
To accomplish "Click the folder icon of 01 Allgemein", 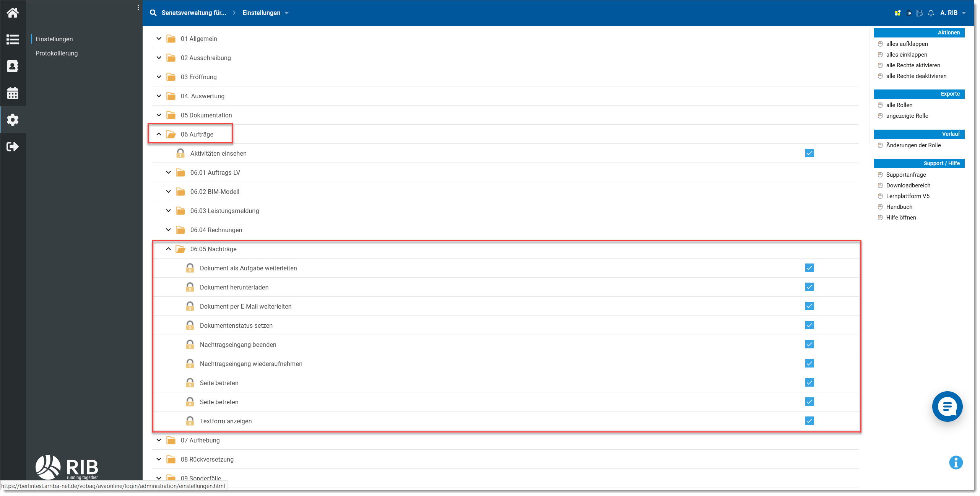I will pyautogui.click(x=171, y=39).
